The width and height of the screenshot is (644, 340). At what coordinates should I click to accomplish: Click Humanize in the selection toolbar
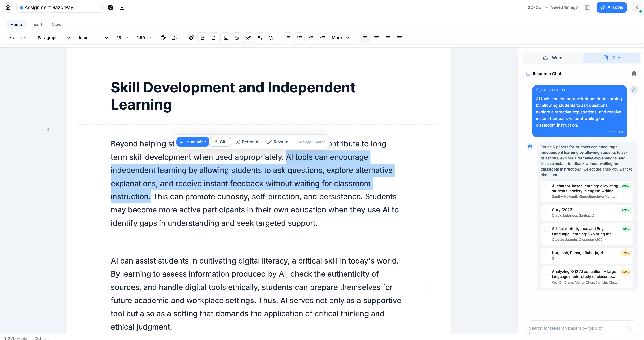[193, 142]
